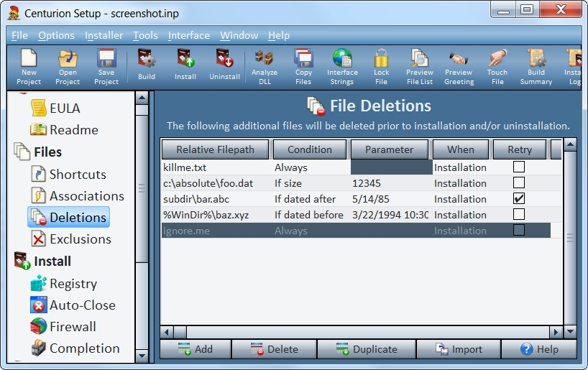Open Associations page in sidebar
The height and width of the screenshot is (370, 588).
click(77, 196)
